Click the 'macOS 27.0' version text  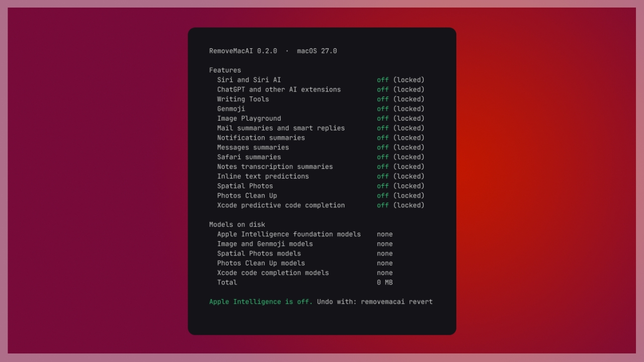[317, 51]
